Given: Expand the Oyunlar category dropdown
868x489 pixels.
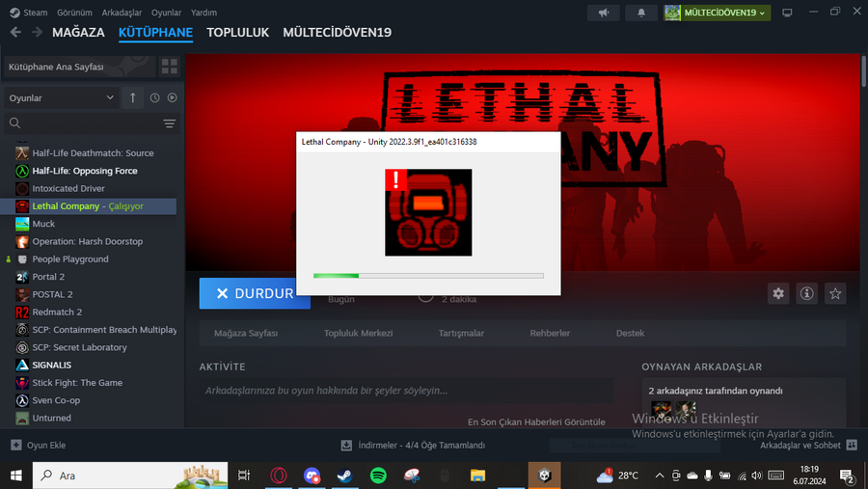Looking at the screenshot, I should [x=61, y=98].
